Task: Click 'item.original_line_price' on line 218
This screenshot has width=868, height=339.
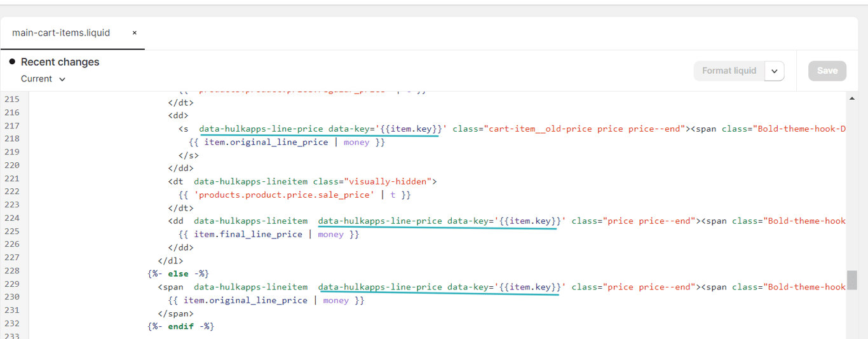Action: tap(266, 142)
